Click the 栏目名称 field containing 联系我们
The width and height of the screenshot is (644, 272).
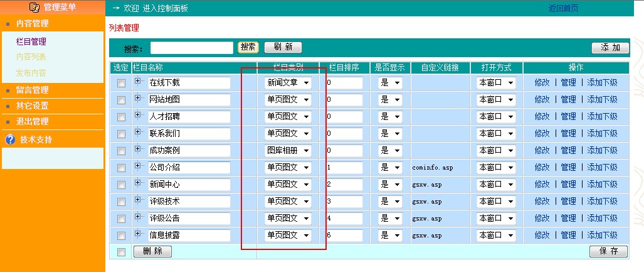point(189,134)
